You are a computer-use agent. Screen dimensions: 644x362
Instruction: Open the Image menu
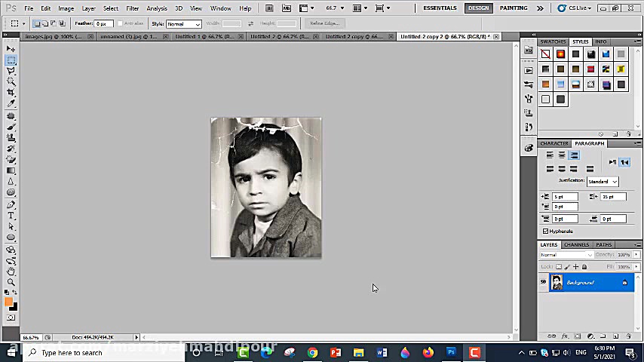coord(66,8)
